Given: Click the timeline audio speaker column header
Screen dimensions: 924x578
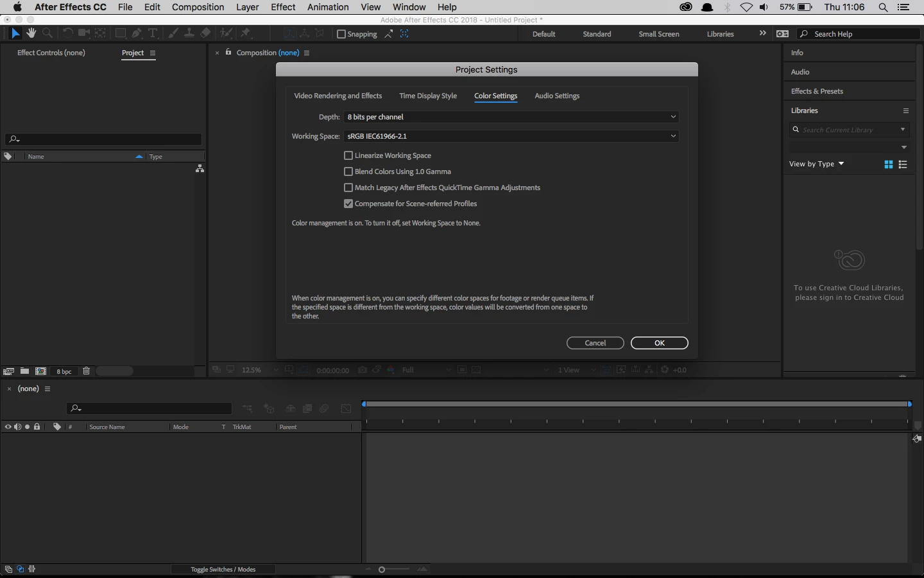Looking at the screenshot, I should pos(17,426).
